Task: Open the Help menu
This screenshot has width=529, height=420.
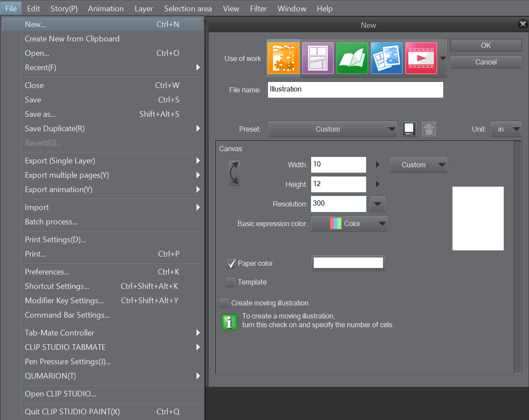Action: tap(325, 8)
